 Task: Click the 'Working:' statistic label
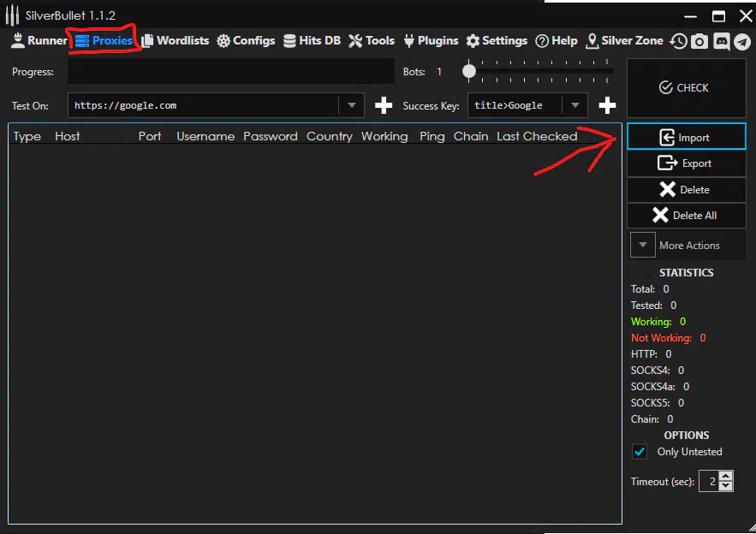click(652, 322)
